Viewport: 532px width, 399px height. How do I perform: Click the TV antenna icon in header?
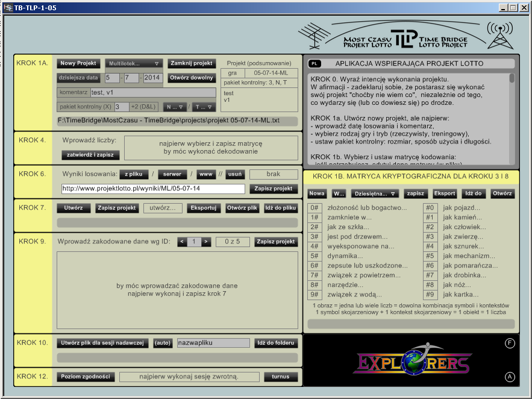(x=313, y=37)
